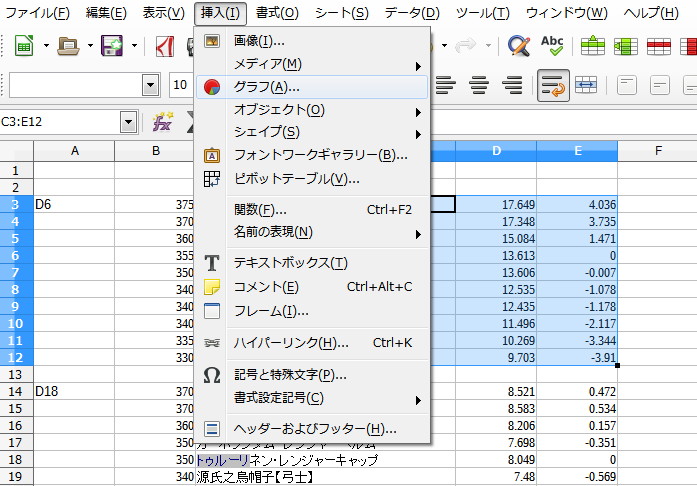Open the Save dropdown arrow
697x486 pixels.
(x=134, y=45)
